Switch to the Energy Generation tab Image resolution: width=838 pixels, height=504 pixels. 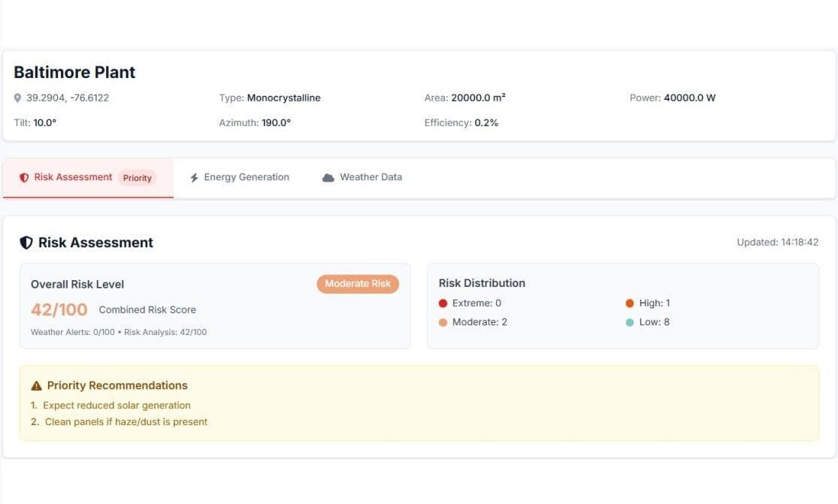point(241,177)
